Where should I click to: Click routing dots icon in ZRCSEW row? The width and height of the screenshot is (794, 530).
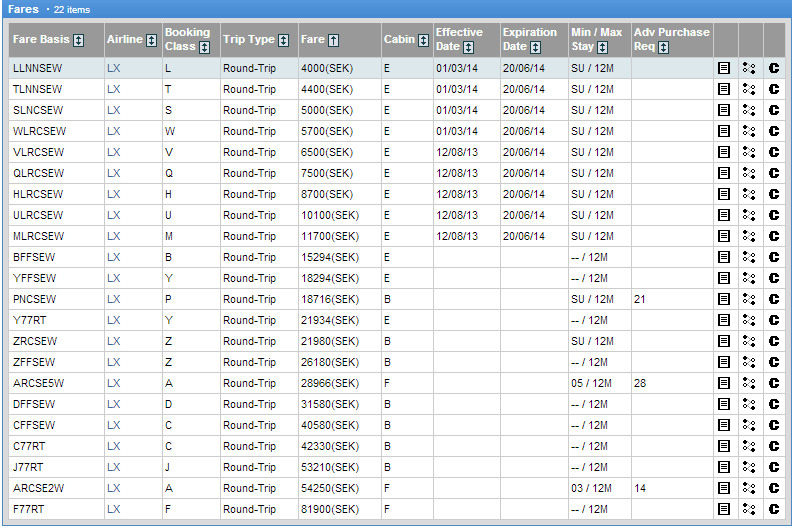coord(748,341)
